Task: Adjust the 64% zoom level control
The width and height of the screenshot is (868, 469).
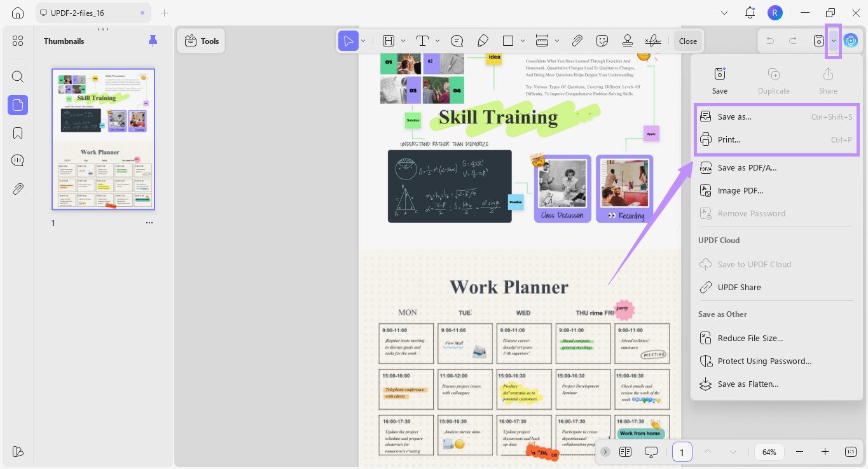Action: point(769,452)
